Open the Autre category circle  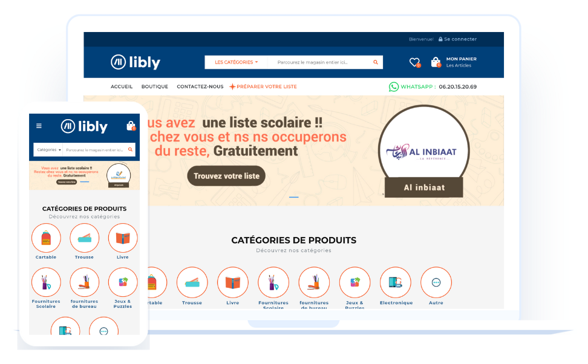tap(436, 282)
